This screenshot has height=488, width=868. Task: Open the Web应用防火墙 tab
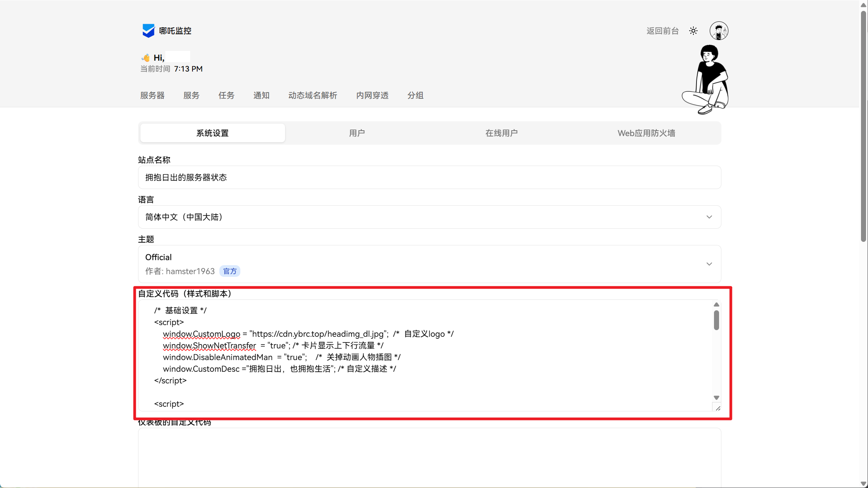(646, 133)
